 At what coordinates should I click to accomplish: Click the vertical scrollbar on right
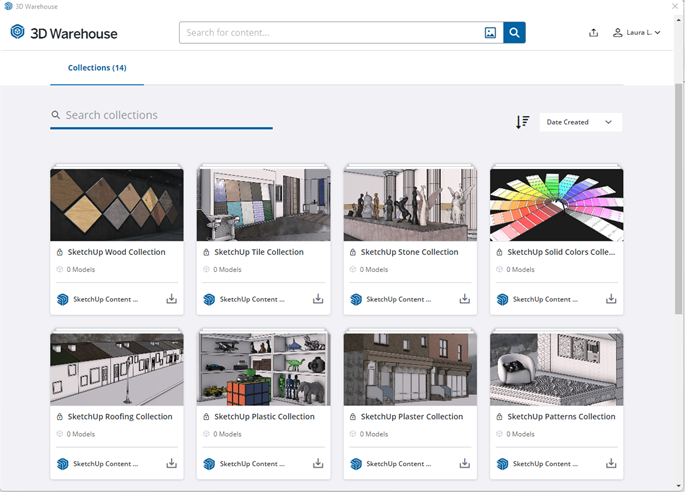(x=679, y=200)
